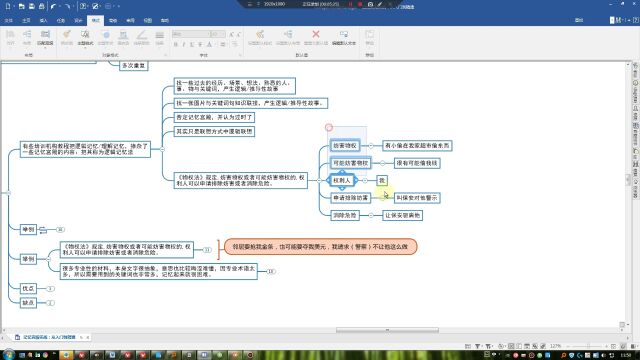Click the recorder camera screenshot icon
The image size is (640, 360).
370,4
